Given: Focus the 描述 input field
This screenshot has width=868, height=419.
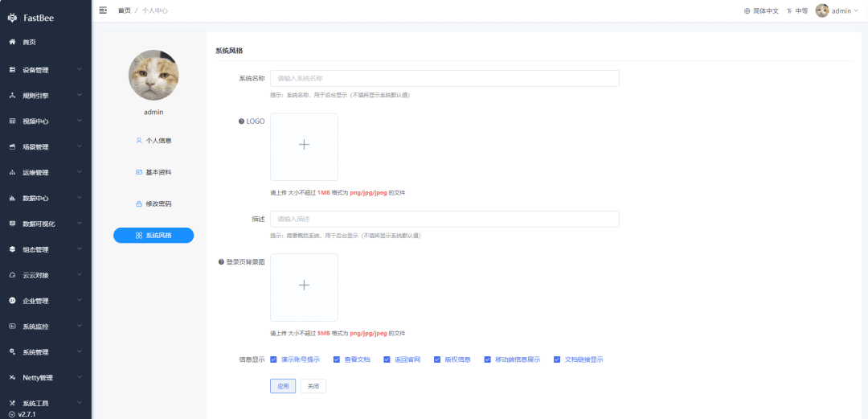Looking at the screenshot, I should [x=444, y=219].
